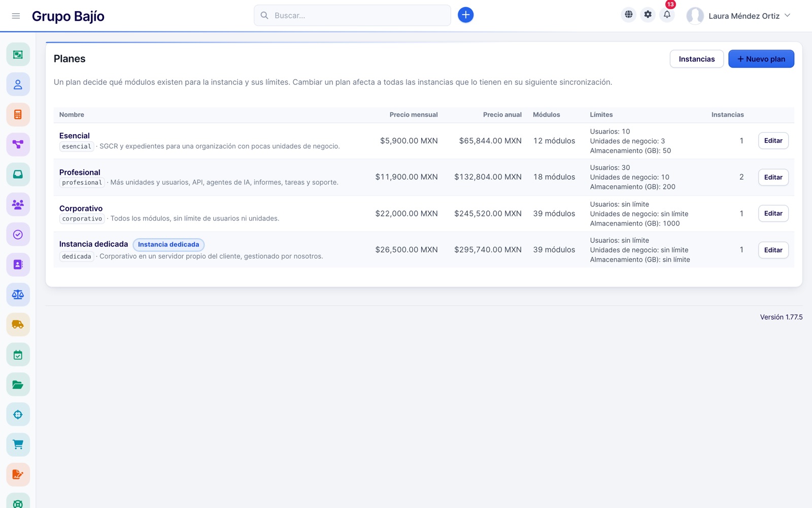
Task: Open the globe language icon
Action: [x=628, y=15]
